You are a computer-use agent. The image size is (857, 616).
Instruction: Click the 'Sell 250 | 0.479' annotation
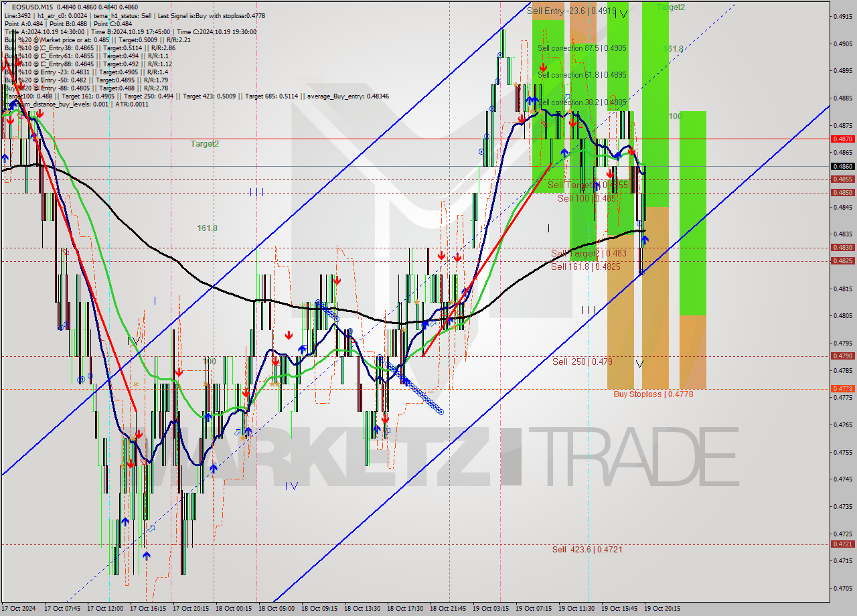[582, 362]
